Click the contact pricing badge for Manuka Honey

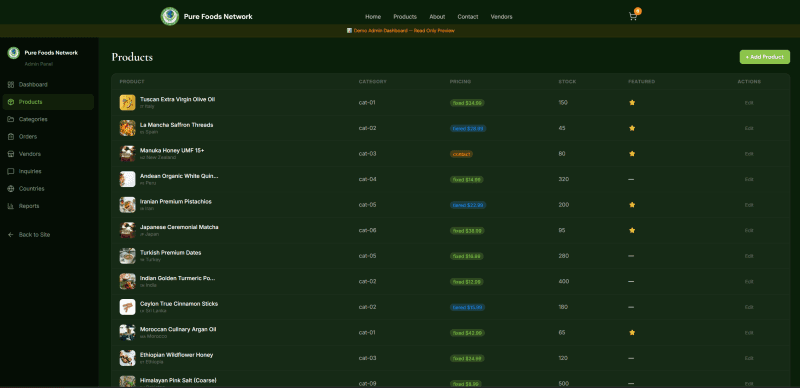tap(461, 154)
